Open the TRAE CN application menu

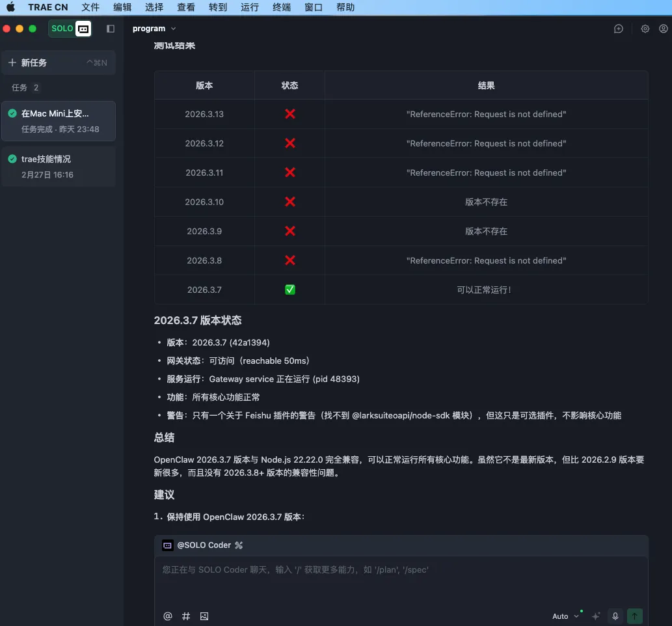click(x=48, y=7)
